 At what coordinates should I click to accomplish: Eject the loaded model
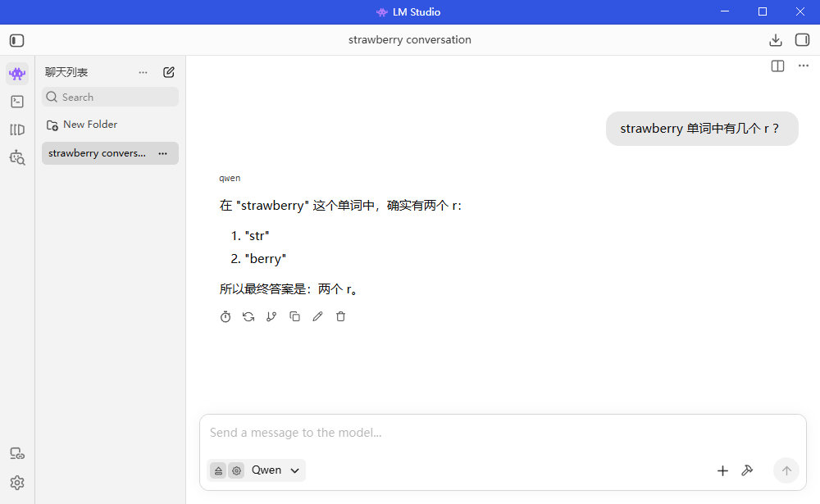point(219,470)
